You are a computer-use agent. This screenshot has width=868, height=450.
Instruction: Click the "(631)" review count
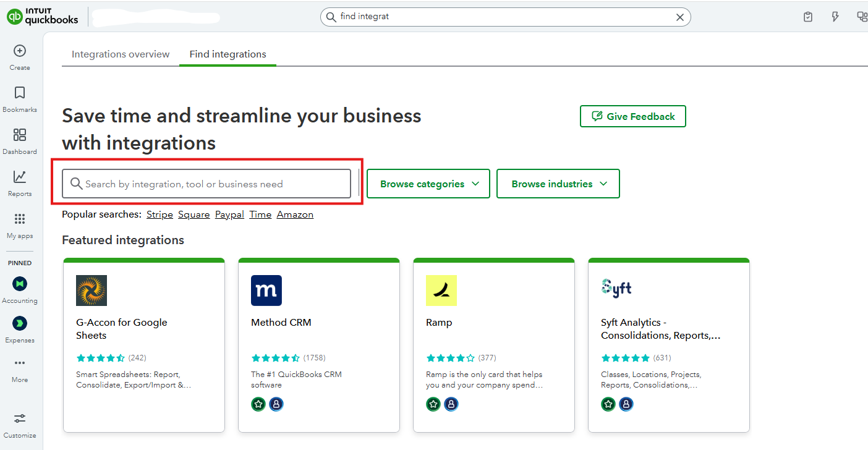click(x=662, y=358)
